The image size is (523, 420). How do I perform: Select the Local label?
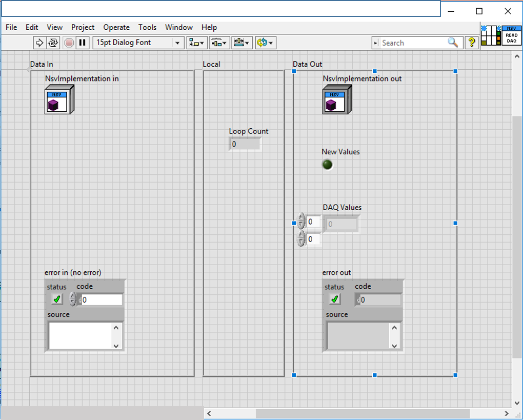211,64
